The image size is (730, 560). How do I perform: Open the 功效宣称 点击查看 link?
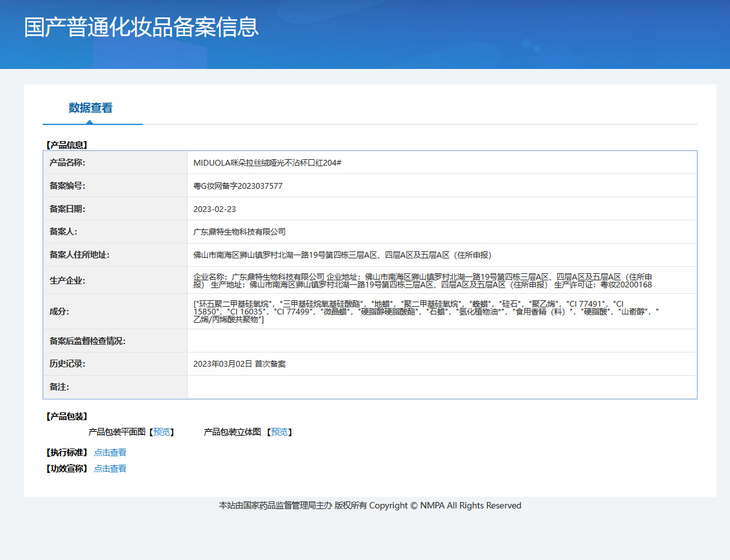tap(110, 469)
